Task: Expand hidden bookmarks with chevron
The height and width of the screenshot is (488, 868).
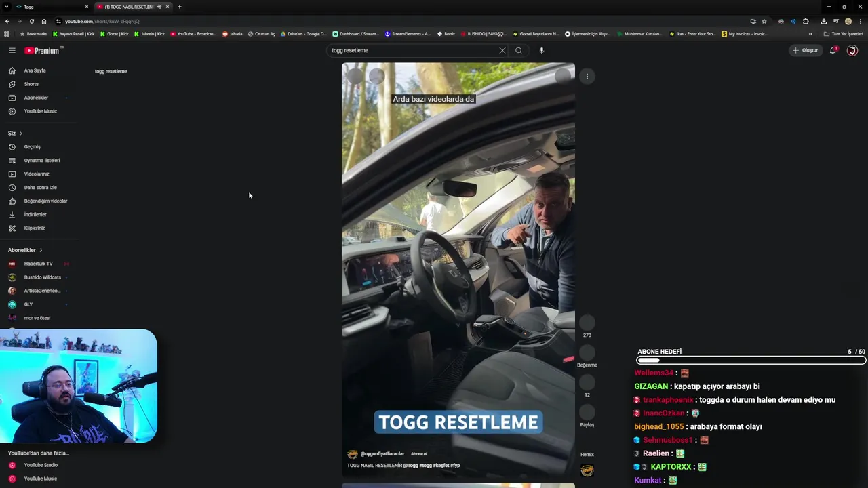Action: [x=810, y=34]
